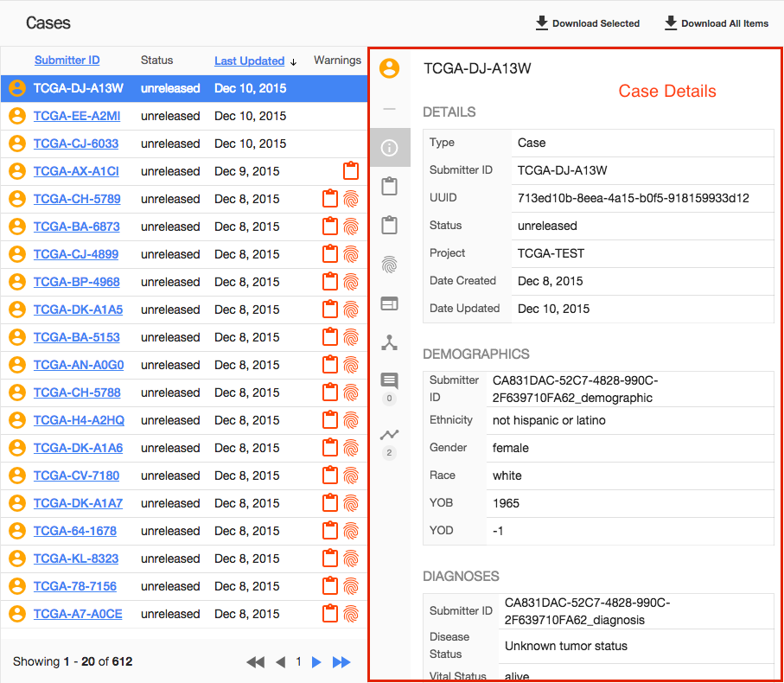Image resolution: width=784 pixels, height=683 pixels.
Task: Jump to the last page of cases
Action: tap(342, 662)
